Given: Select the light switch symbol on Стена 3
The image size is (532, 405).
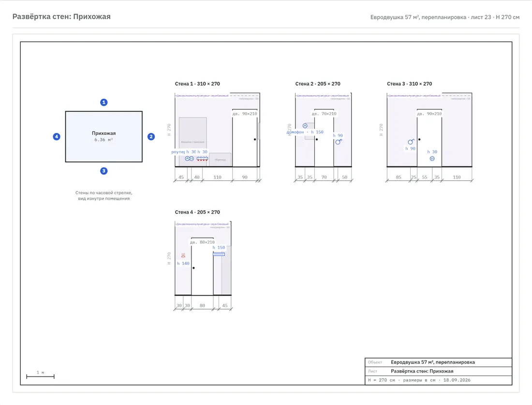Looking at the screenshot, I should click(x=411, y=142).
